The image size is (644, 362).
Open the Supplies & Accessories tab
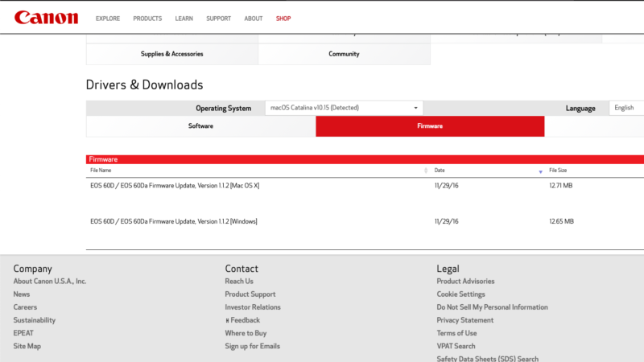172,54
